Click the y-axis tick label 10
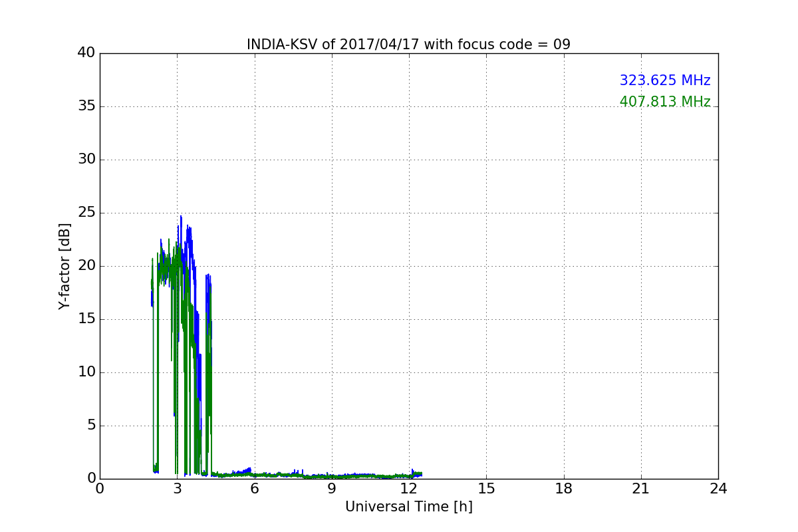This screenshot has height=532, width=798. (86, 372)
